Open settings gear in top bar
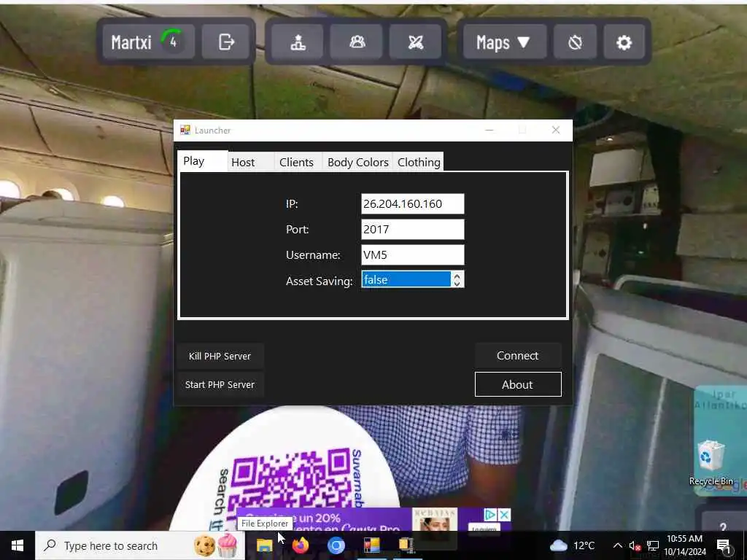 point(624,42)
